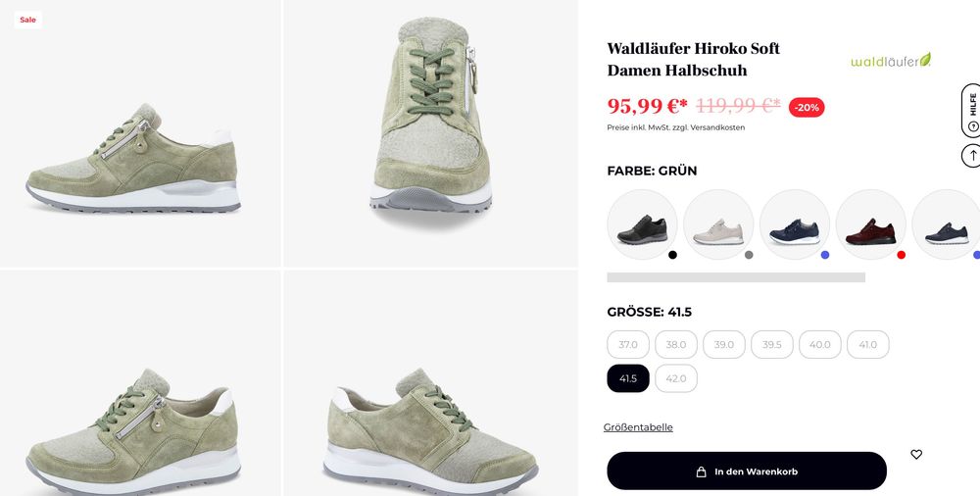980x496 pixels.
Task: Add shoe to wishlist with heart icon
Action: point(915,455)
